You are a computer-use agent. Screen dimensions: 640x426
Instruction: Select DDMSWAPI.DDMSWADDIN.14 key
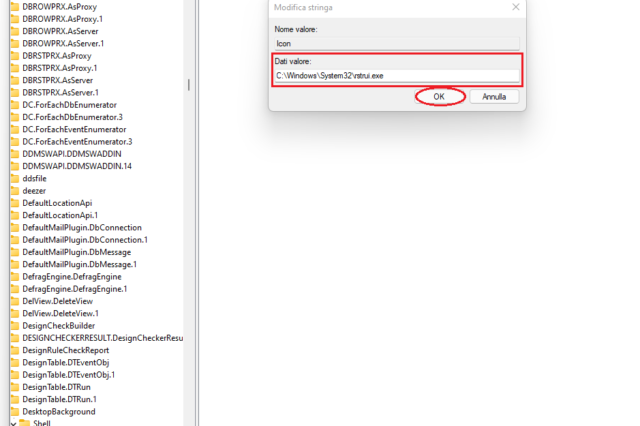click(x=77, y=166)
